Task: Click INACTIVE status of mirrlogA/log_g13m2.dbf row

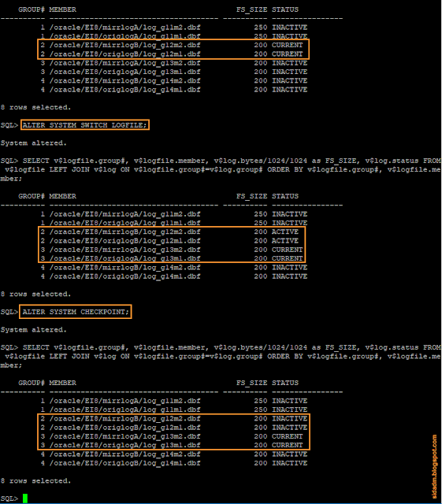Action: click(x=289, y=63)
